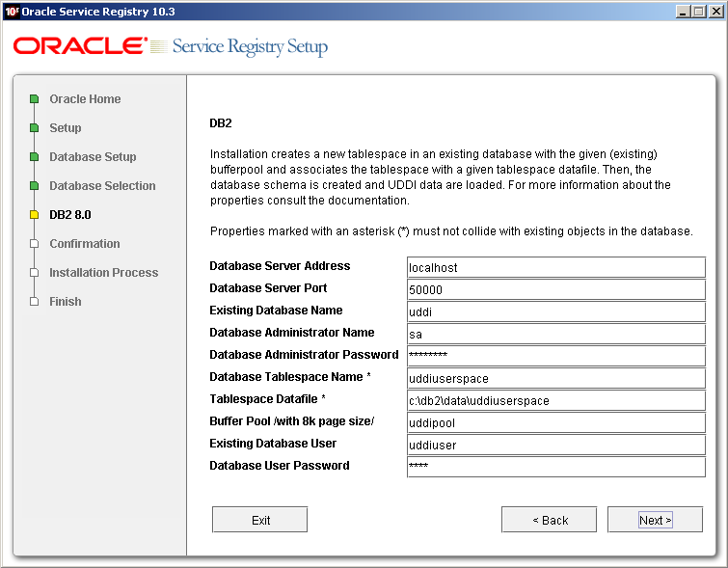Image resolution: width=728 pixels, height=568 pixels.
Task: Click the Database Setup step green marker
Action: (34, 157)
